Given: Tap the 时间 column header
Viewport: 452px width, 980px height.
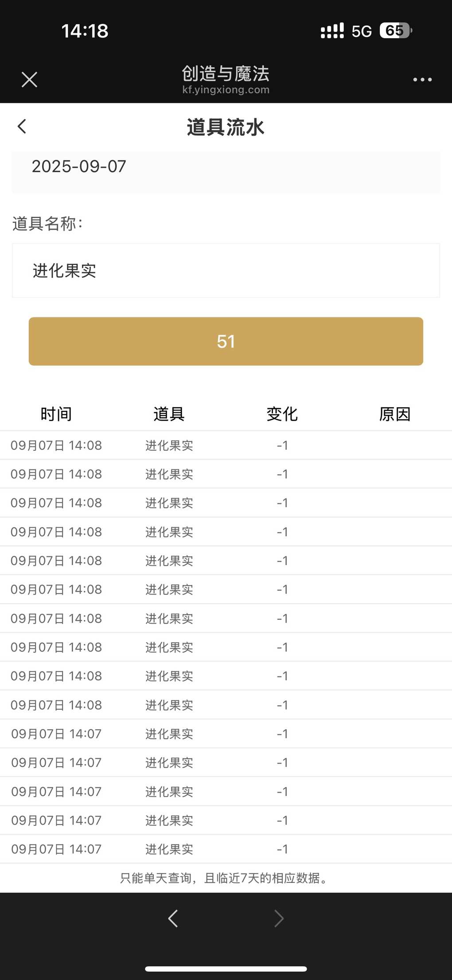Looking at the screenshot, I should point(56,414).
